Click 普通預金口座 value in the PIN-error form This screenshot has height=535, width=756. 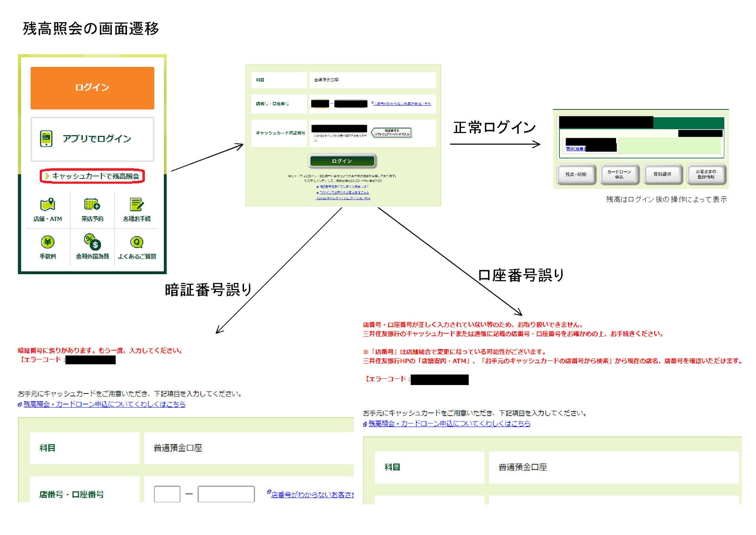pos(178,448)
